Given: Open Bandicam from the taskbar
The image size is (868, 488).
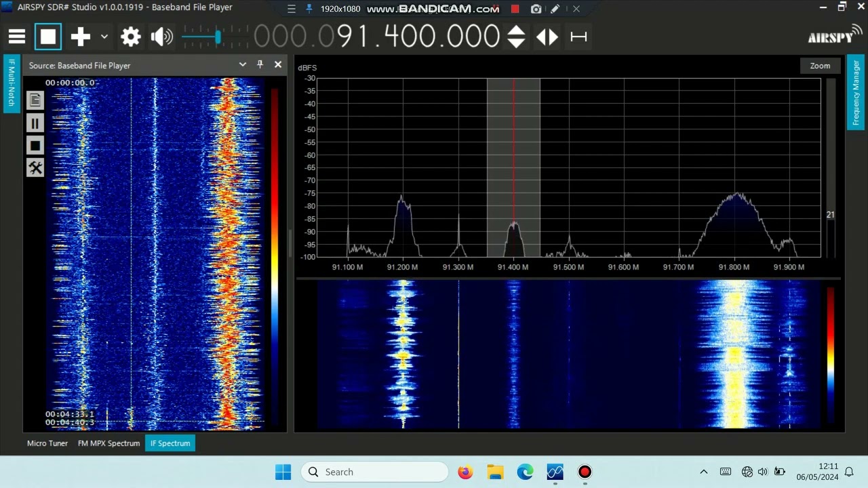Looking at the screenshot, I should coord(585,472).
